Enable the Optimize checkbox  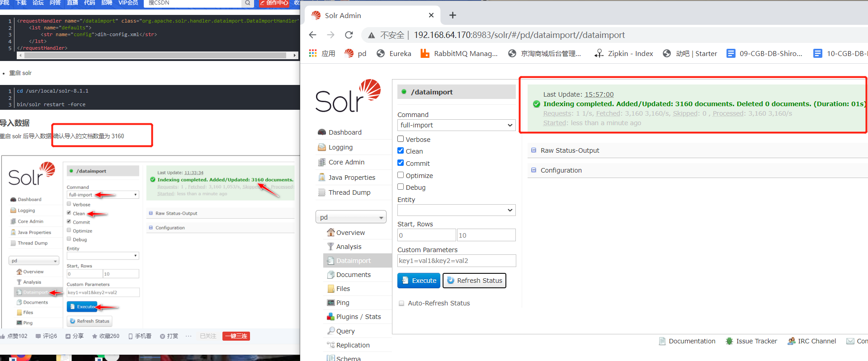click(x=401, y=175)
